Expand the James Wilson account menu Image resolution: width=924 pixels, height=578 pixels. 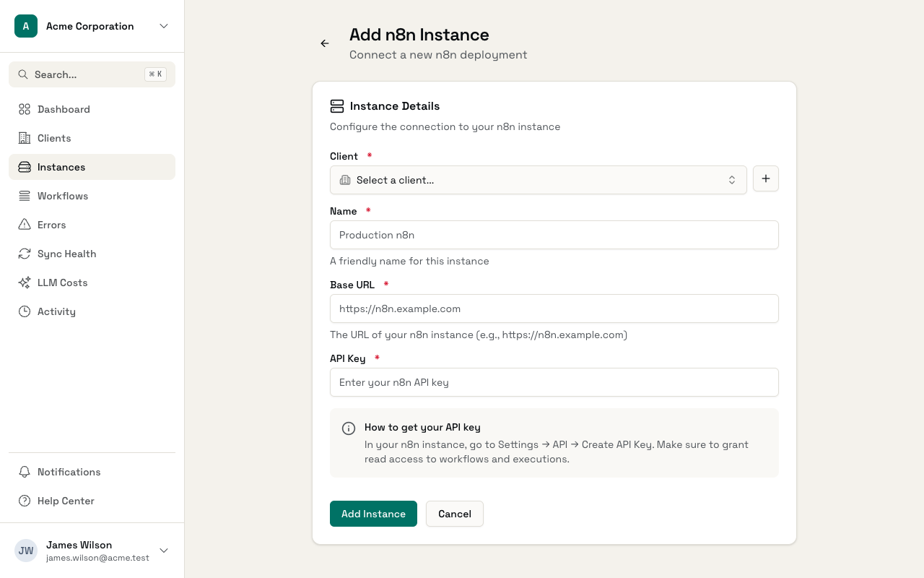tap(164, 551)
